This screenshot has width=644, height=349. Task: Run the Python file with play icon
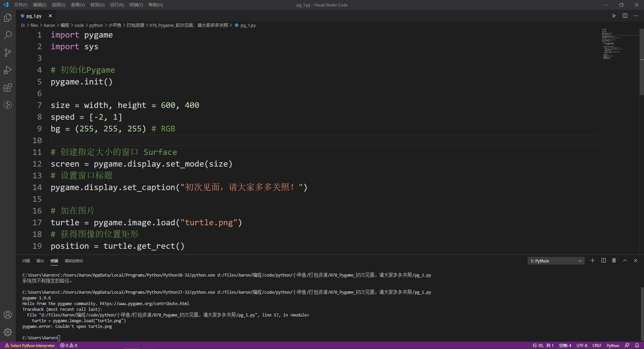coord(614,16)
